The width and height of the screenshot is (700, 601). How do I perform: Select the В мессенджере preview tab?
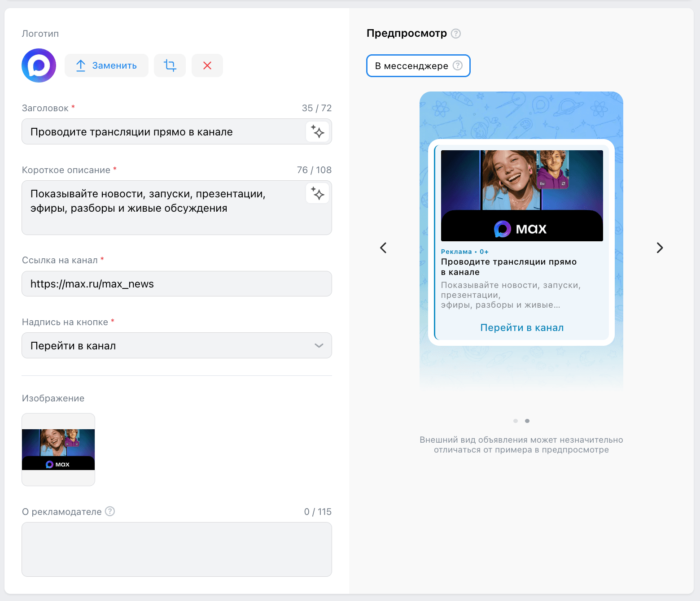418,66
